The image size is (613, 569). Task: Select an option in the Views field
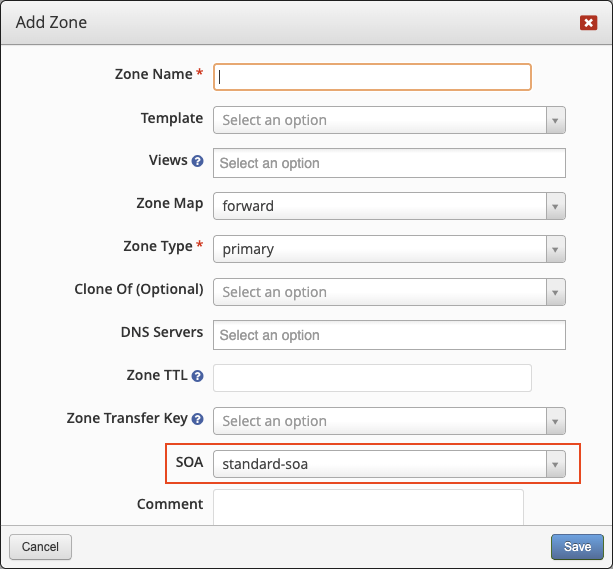[x=389, y=163]
